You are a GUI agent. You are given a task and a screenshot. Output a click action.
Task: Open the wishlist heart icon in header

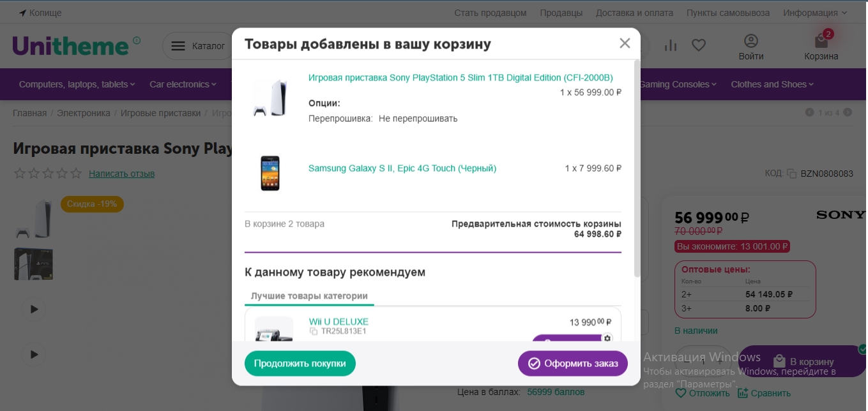pos(699,45)
